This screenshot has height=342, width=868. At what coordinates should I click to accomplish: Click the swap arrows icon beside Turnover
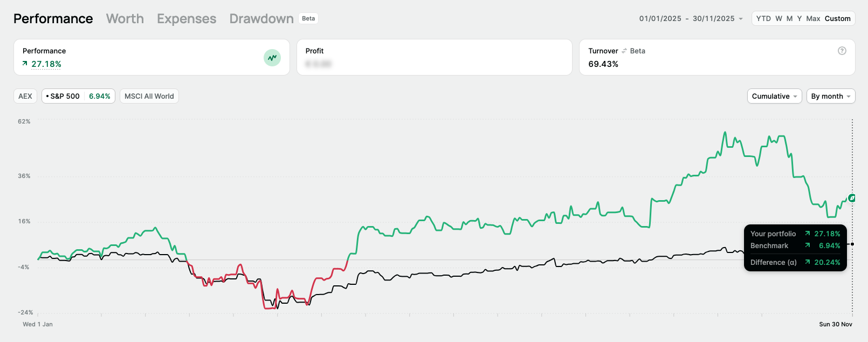pyautogui.click(x=624, y=51)
